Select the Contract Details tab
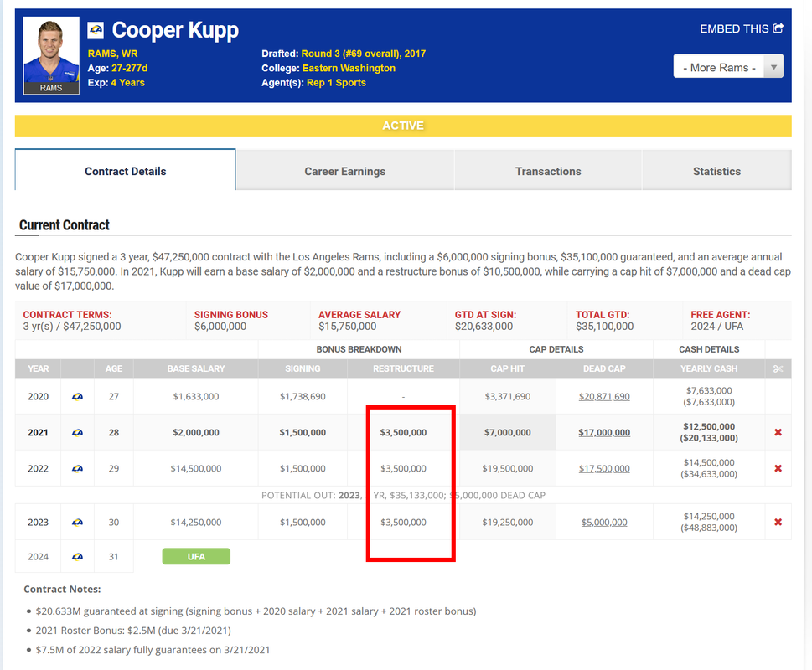The width and height of the screenshot is (812, 670). coord(126,171)
